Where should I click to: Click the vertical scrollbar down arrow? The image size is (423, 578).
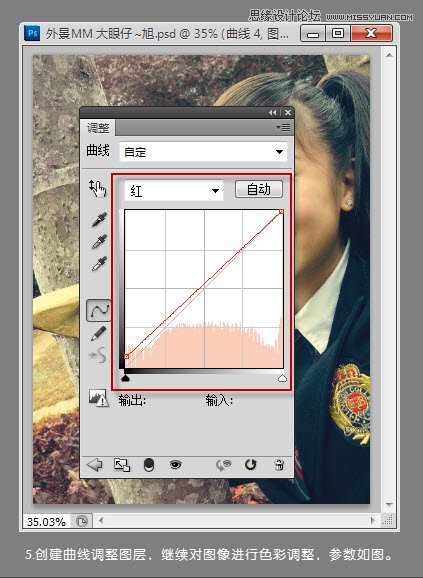(x=389, y=504)
